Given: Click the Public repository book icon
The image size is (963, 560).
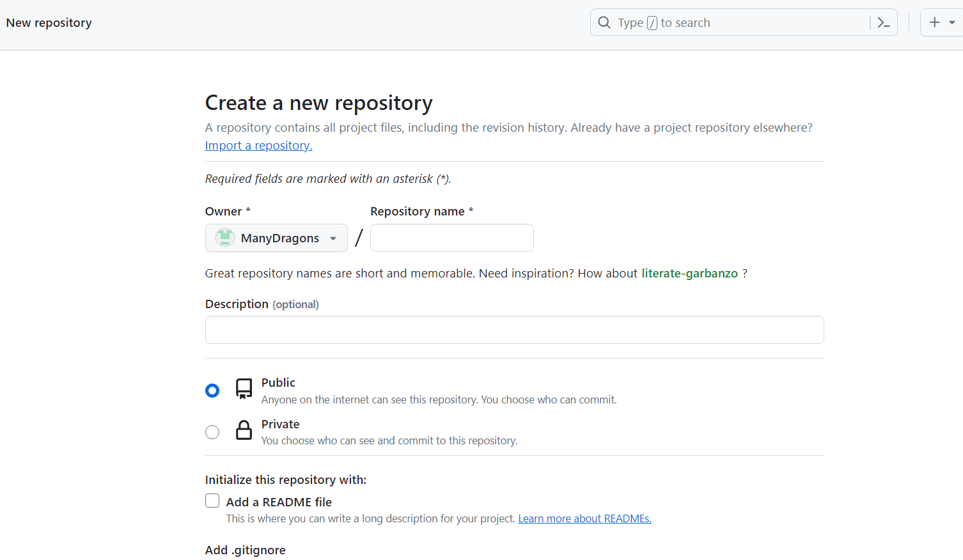Looking at the screenshot, I should pos(244,389).
